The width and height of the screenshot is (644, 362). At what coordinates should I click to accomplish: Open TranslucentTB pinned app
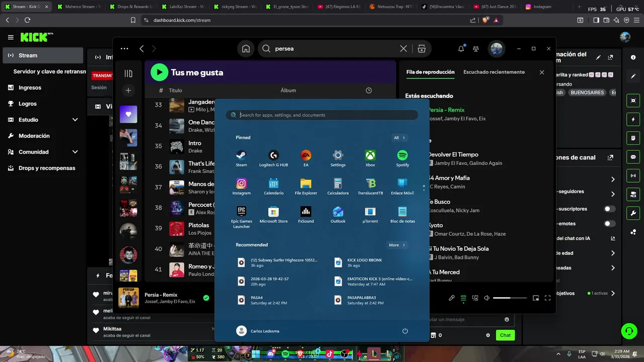point(370,186)
